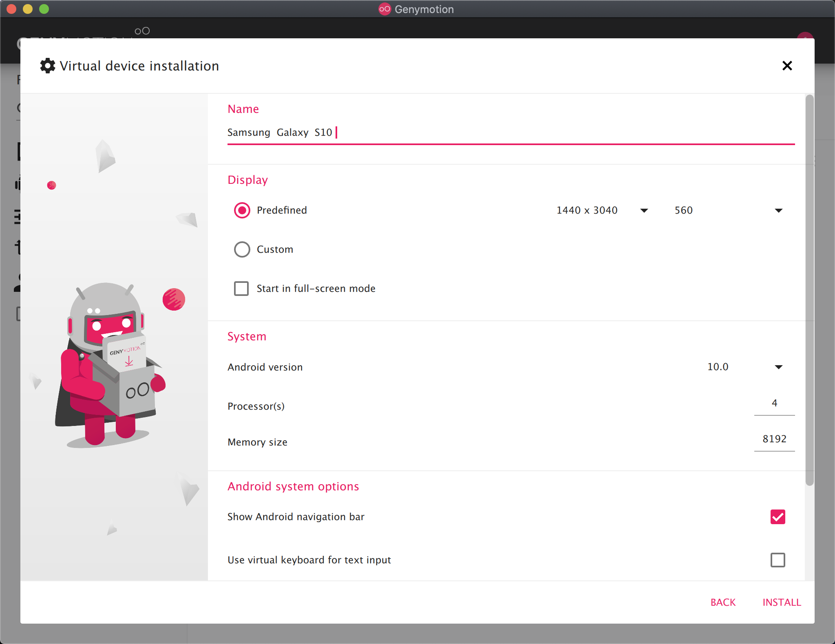This screenshot has width=835, height=644.
Task: Click the macOS yellow minimize window button
Action: (x=28, y=9)
